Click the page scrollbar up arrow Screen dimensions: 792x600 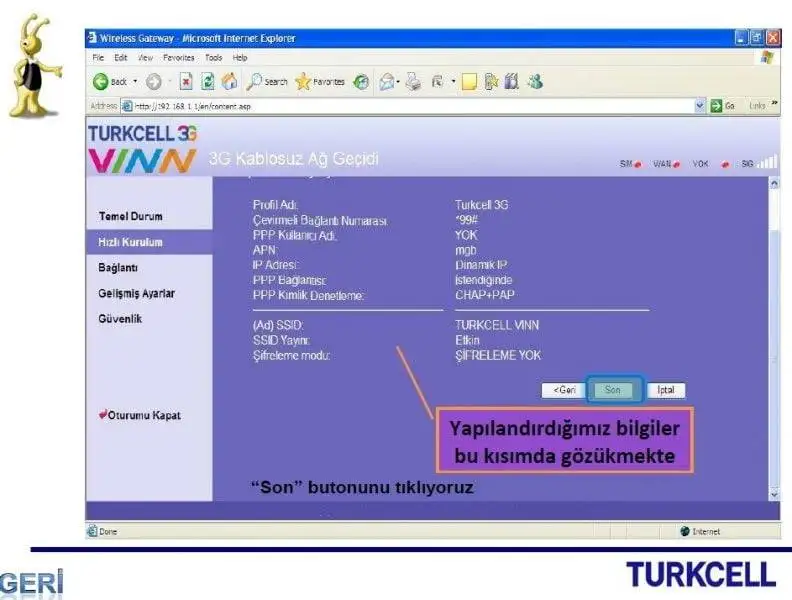[x=774, y=184]
